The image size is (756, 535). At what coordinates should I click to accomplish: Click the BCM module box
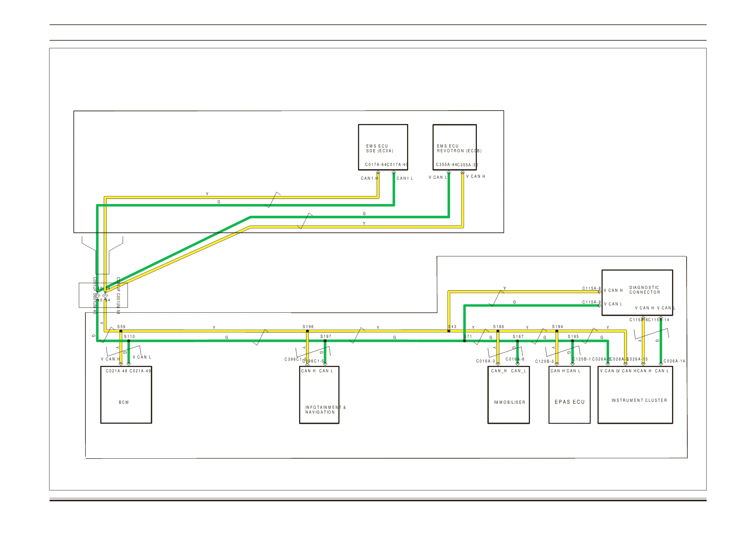[126, 395]
